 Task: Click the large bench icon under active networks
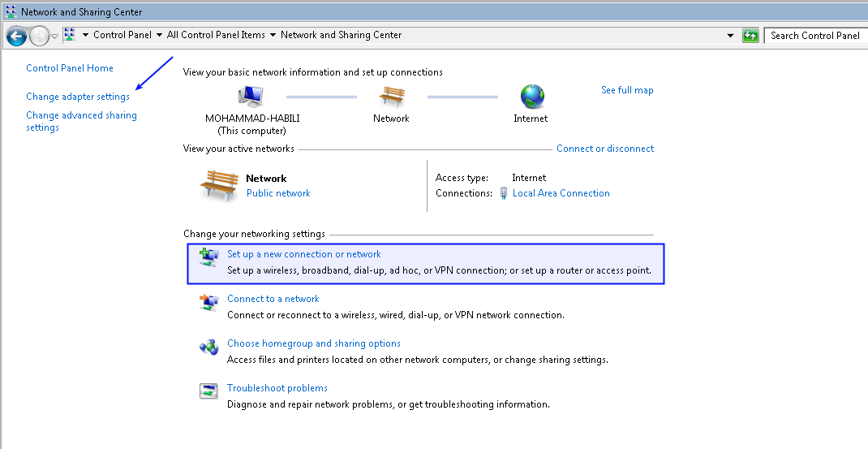click(218, 186)
